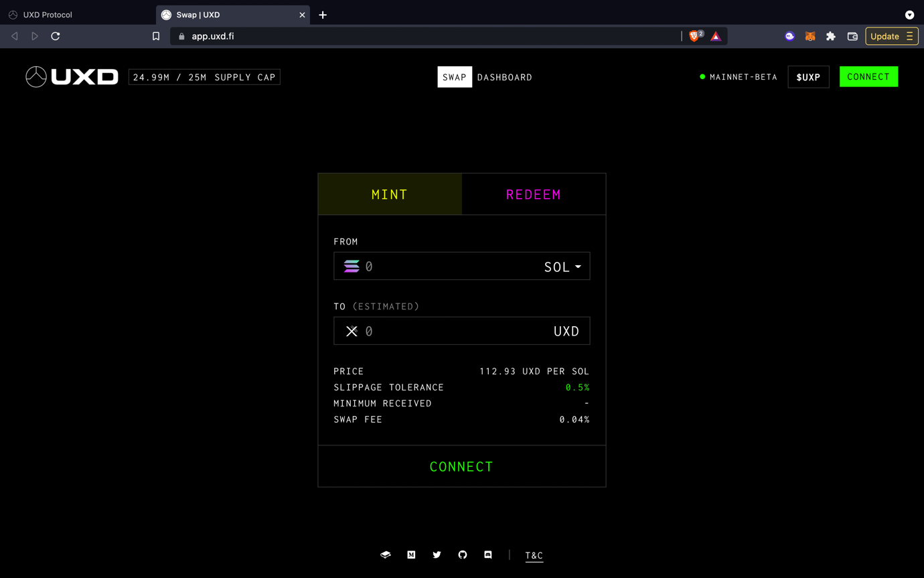The image size is (924, 578).
Task: Go back to the previous page
Action: 15,36
